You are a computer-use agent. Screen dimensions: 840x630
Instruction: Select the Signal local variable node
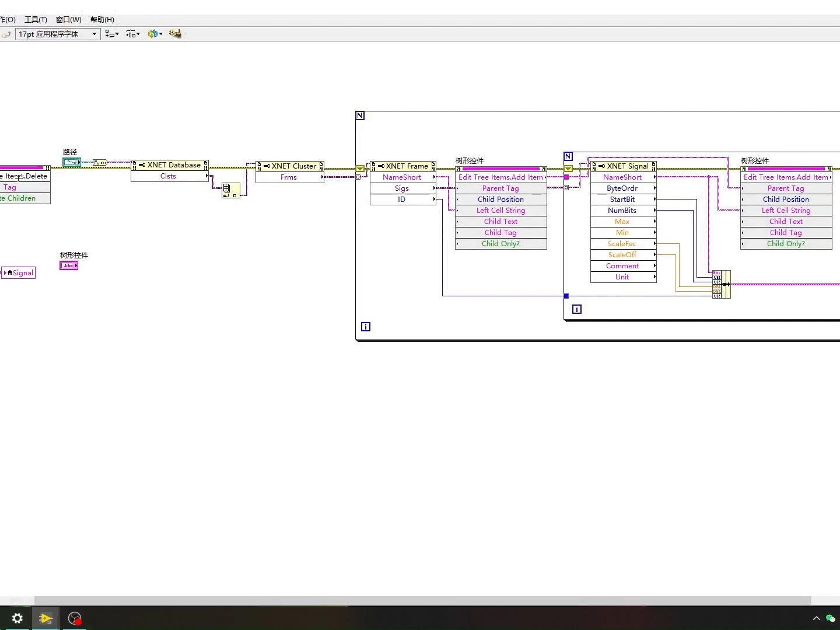[19, 272]
